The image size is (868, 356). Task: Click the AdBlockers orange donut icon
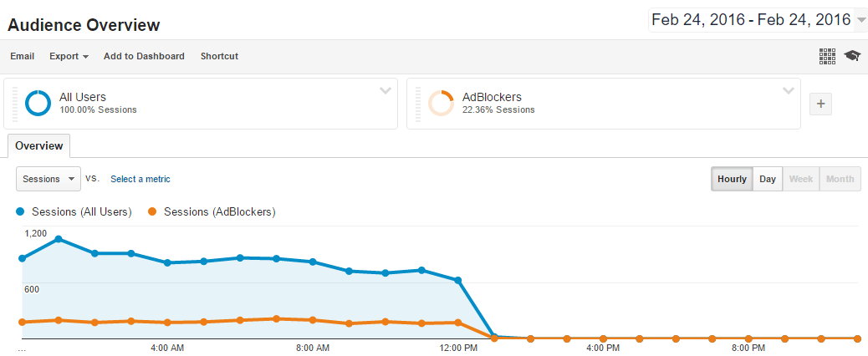click(x=441, y=103)
